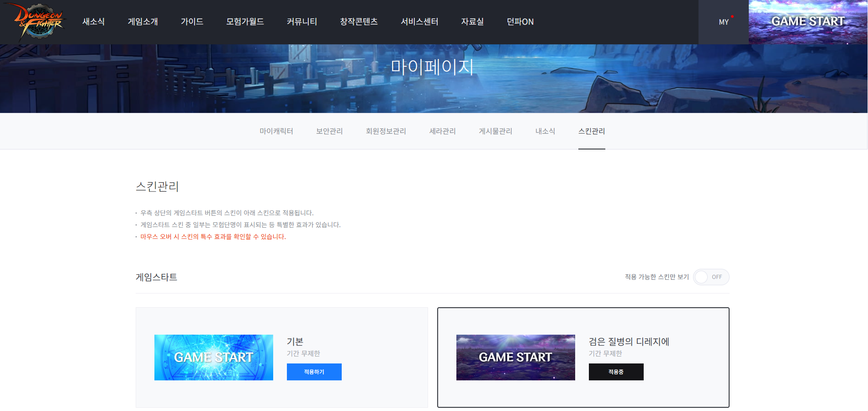Select the purple 디레지에 GAME START skin thumbnail
This screenshot has height=411, width=868.
click(515, 357)
